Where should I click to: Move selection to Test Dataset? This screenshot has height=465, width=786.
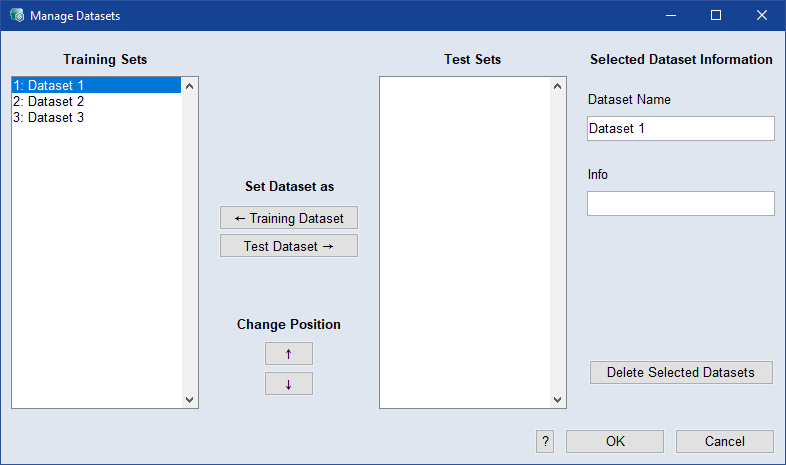tap(288, 246)
